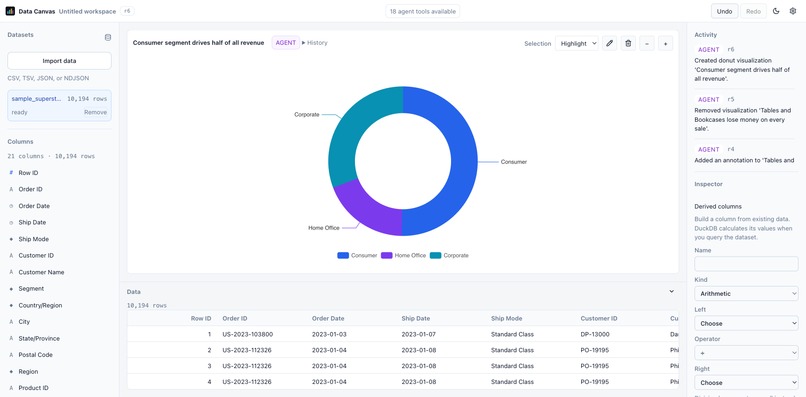
Task: Click the text icon beside Order ID column
Action: click(11, 189)
